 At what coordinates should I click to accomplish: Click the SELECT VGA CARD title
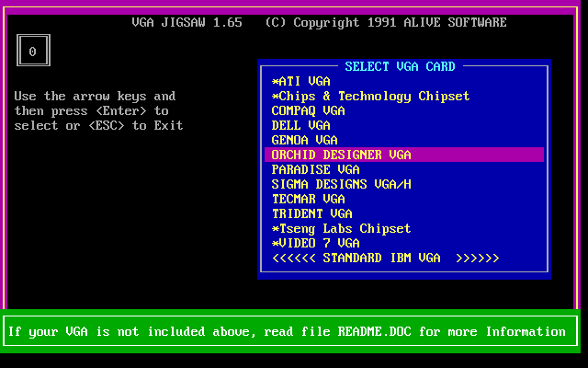tap(400, 66)
